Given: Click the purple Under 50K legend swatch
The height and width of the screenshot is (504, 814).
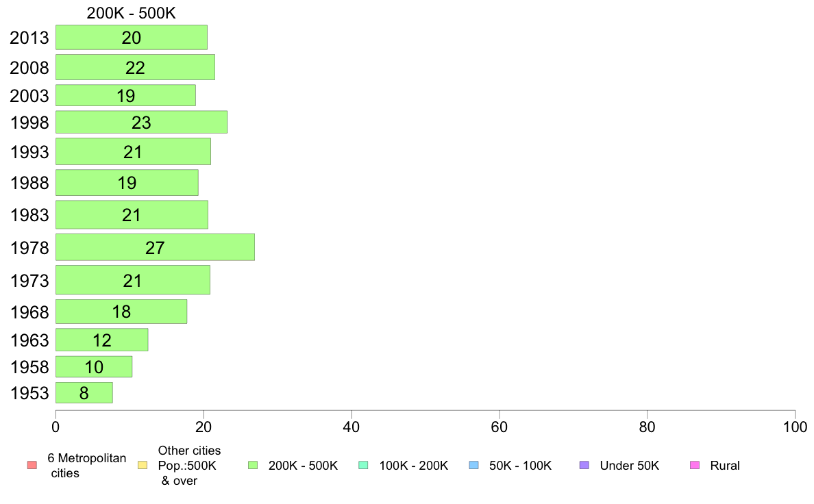Looking at the screenshot, I should 584,466.
